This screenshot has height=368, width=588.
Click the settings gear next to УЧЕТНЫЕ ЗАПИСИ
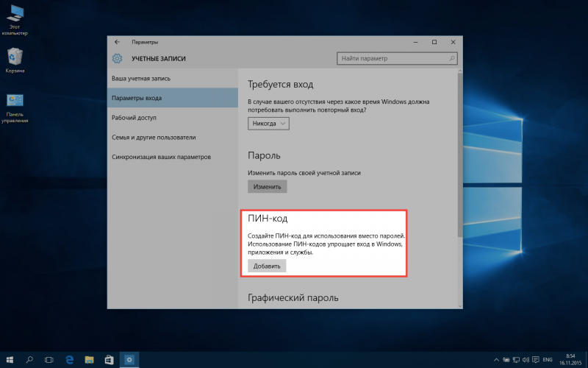pos(118,58)
